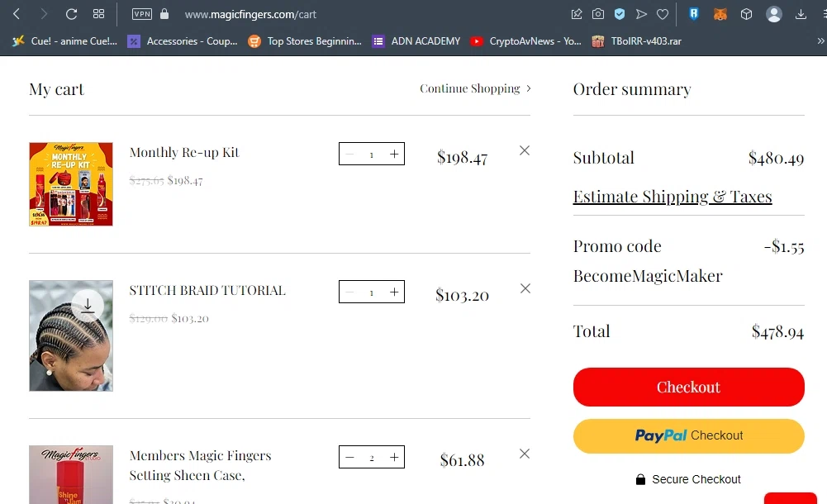
Task: Decrease quantity of Setting Sheen Case
Action: [349, 457]
